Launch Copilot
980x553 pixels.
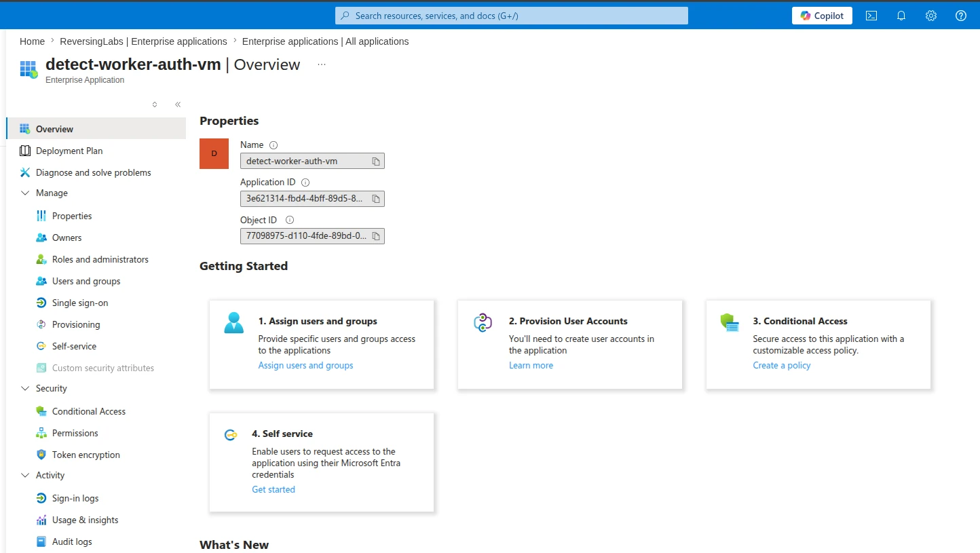point(822,16)
